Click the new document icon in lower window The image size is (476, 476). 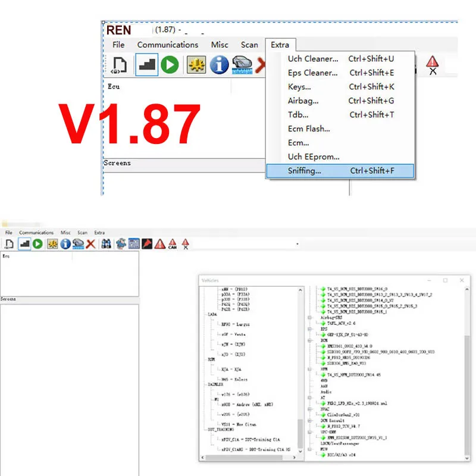[9, 244]
